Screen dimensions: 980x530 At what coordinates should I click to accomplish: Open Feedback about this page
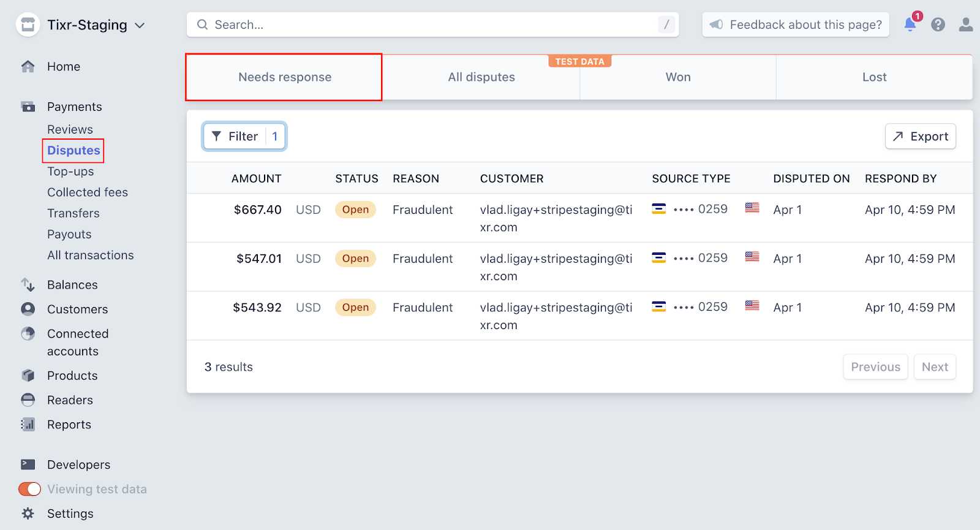coord(796,25)
